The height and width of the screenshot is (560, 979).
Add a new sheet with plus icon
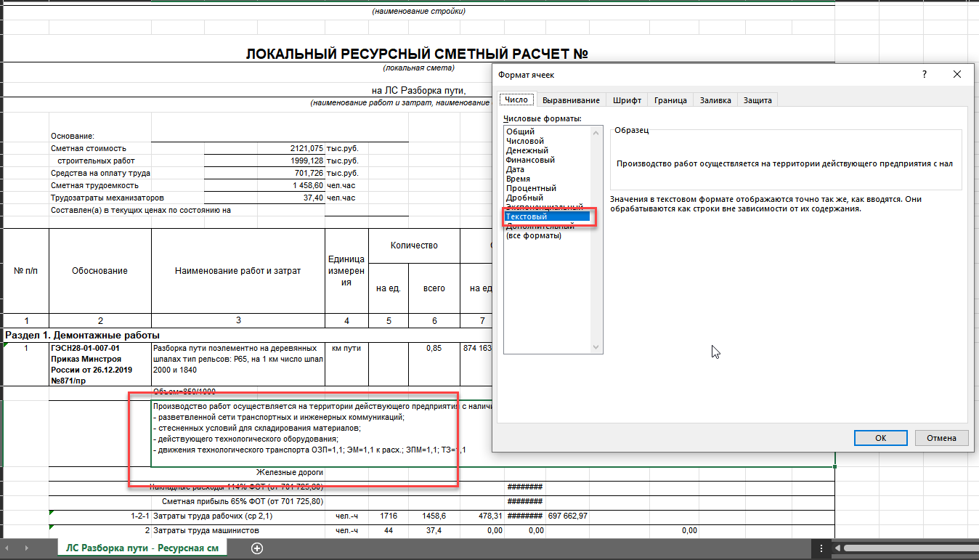[256, 548]
